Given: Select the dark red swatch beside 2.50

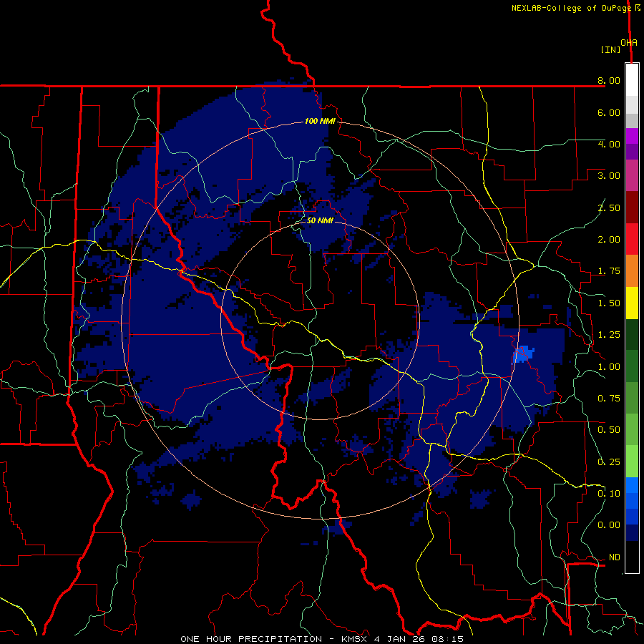Looking at the screenshot, I should coord(632,208).
